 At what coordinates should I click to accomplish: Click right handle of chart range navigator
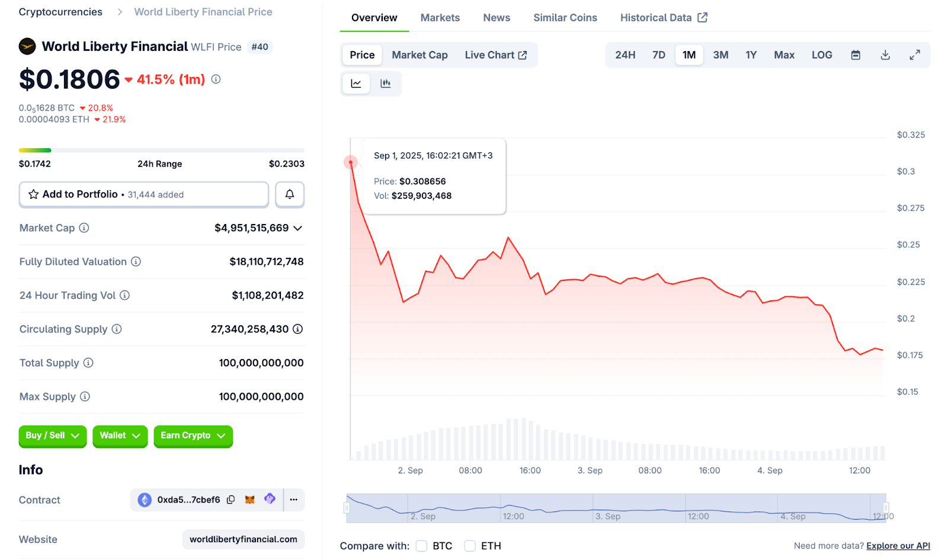[x=886, y=508]
